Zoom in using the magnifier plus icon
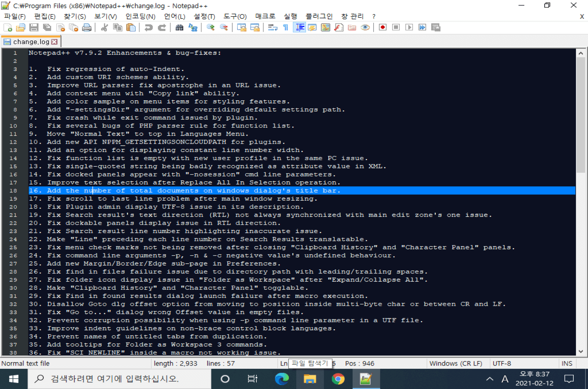This screenshot has height=389, width=588. tap(211, 28)
